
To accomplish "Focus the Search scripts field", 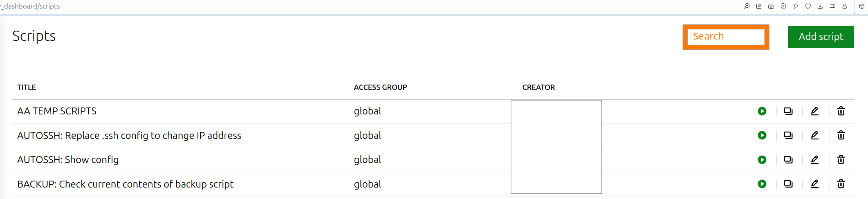I will (x=726, y=37).
